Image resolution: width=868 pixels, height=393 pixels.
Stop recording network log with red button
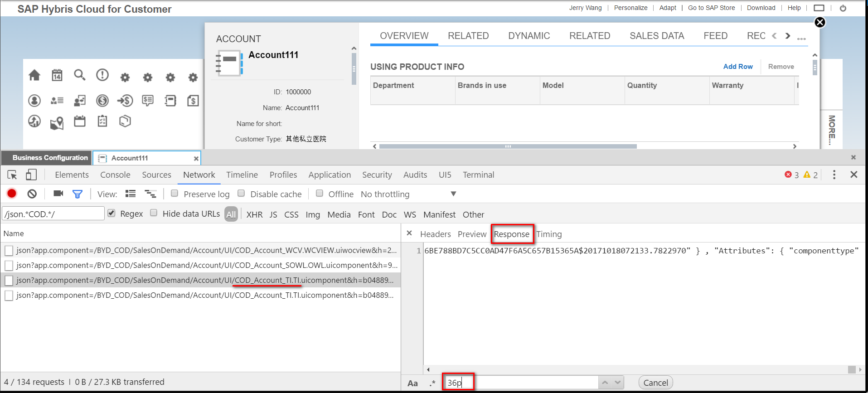pos(12,194)
